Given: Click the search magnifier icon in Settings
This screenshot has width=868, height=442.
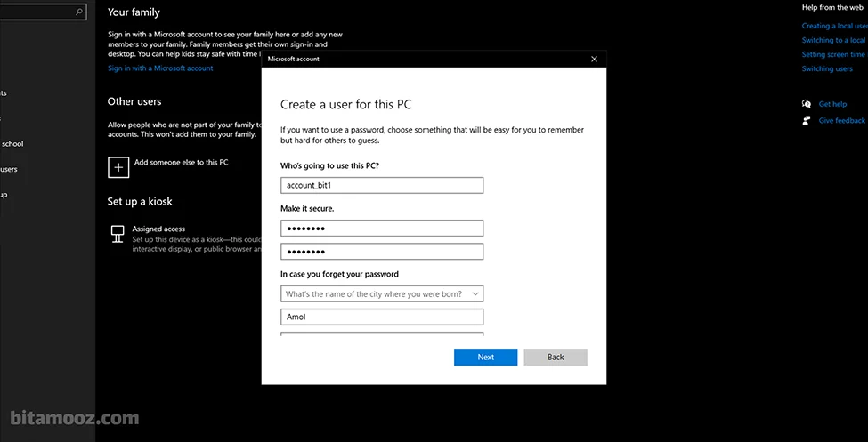Looking at the screenshot, I should click(x=79, y=12).
